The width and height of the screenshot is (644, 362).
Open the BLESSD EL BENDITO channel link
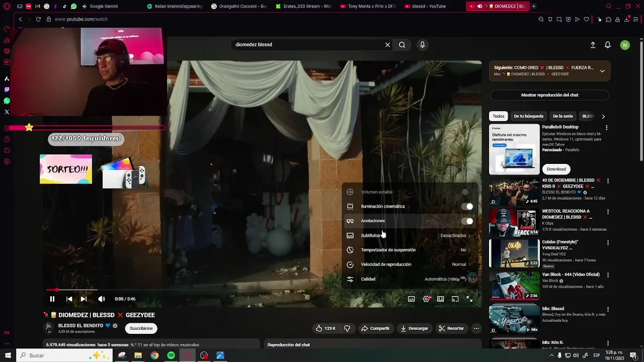[x=80, y=326]
